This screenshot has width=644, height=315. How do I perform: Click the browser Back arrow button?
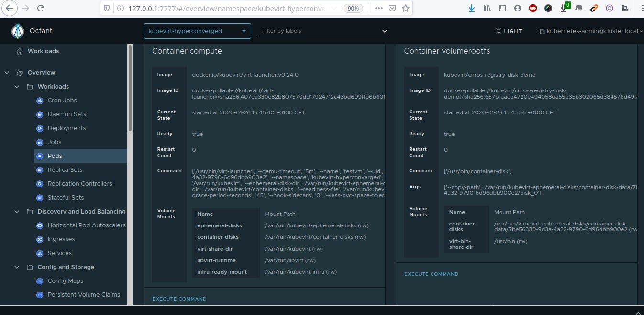10,8
